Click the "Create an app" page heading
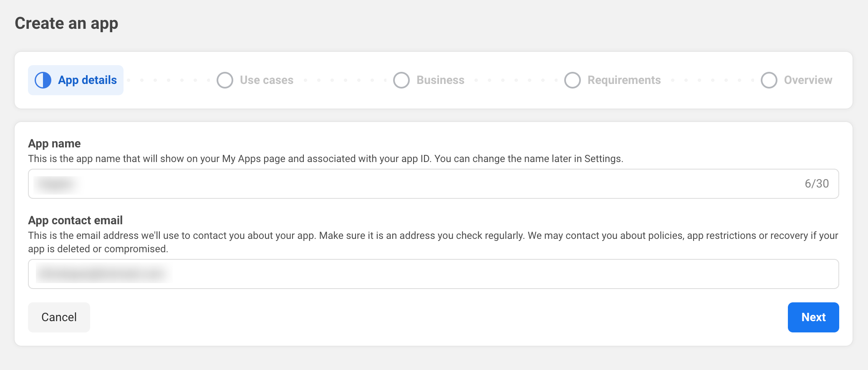Image resolution: width=868 pixels, height=370 pixels. (x=67, y=23)
